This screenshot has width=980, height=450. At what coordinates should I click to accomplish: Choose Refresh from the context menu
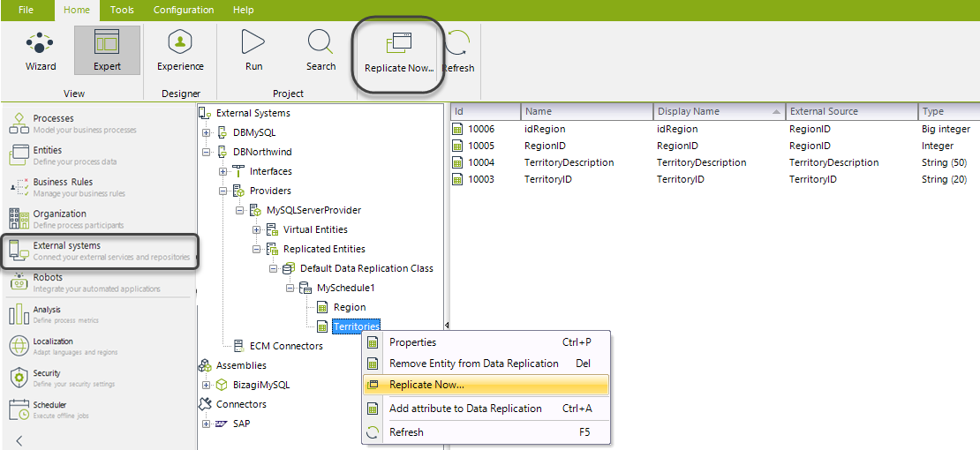pos(486,431)
